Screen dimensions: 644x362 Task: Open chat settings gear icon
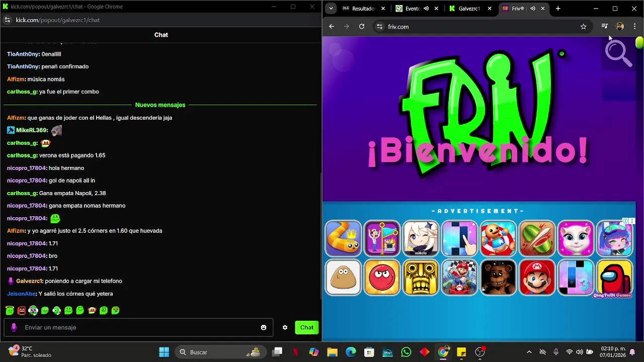(x=285, y=327)
